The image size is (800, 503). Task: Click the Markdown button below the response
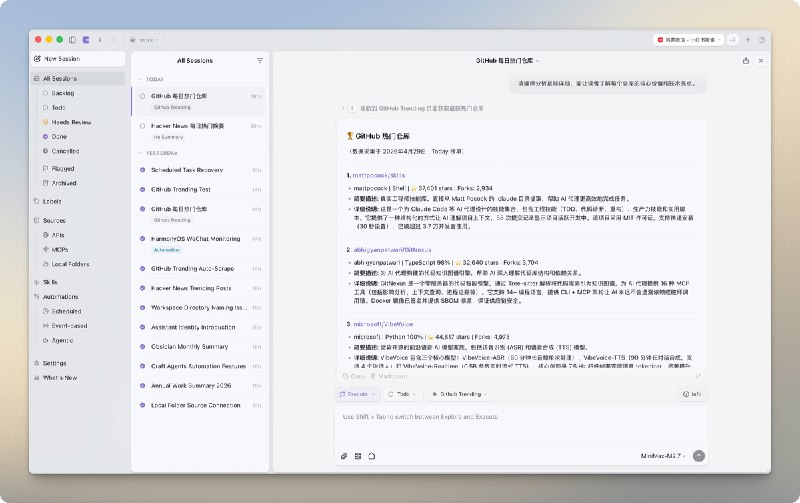(x=389, y=376)
